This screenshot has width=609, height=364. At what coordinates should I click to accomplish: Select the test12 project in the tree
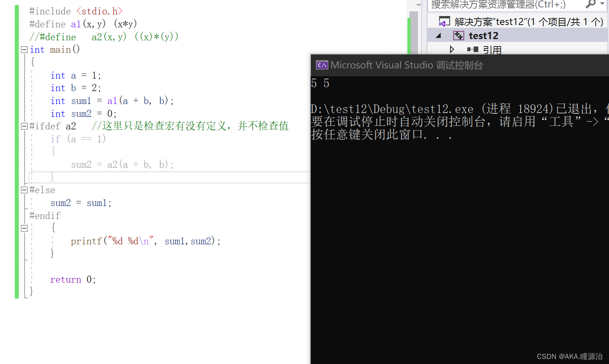tap(484, 35)
